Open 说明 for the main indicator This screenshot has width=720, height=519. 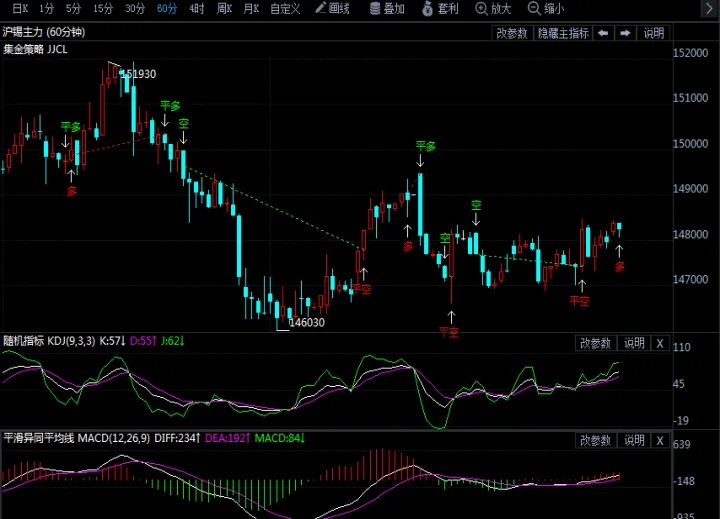(654, 33)
